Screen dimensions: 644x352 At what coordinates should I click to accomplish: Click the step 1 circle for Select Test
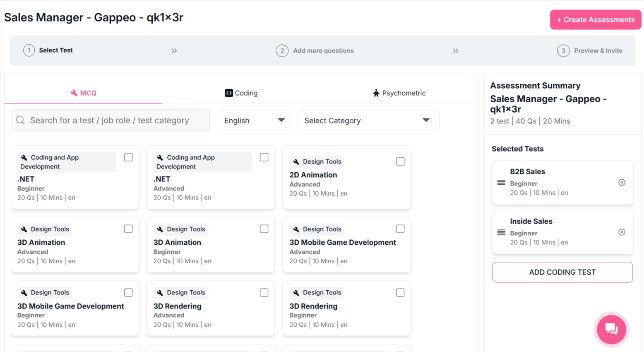coord(29,51)
